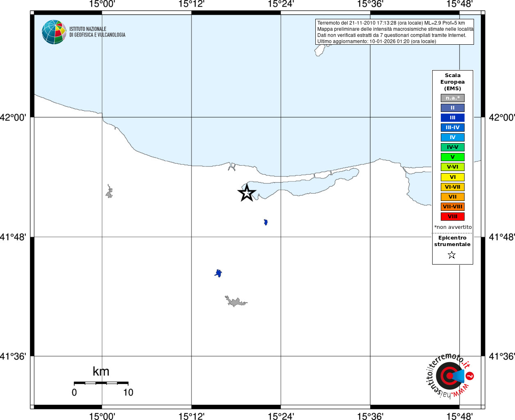Select the VIII red legend swatch
This screenshot has height=420, width=515.
pyautogui.click(x=453, y=217)
